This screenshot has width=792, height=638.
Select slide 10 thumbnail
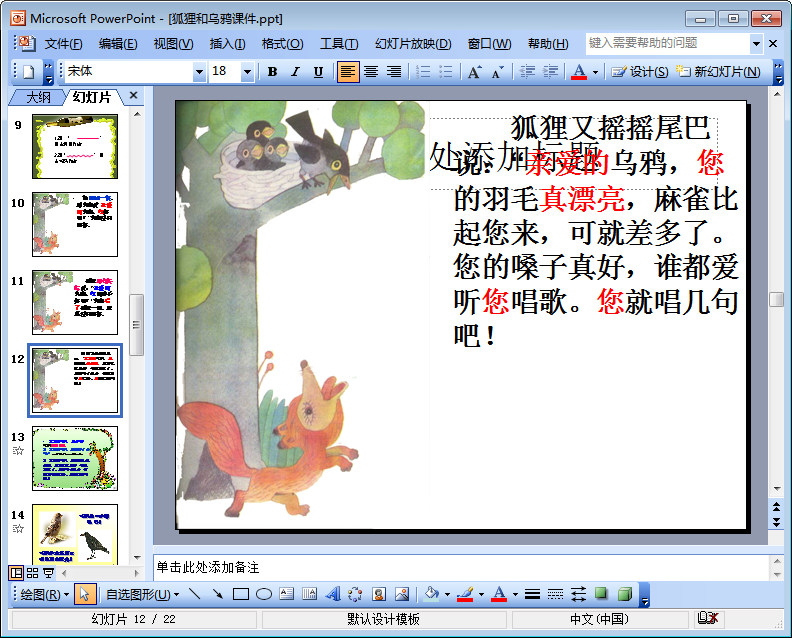coord(75,224)
